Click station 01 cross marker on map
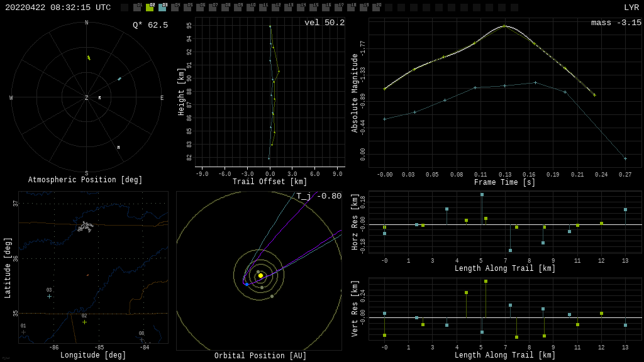Screen dimensions: 644x362 coord(24,332)
